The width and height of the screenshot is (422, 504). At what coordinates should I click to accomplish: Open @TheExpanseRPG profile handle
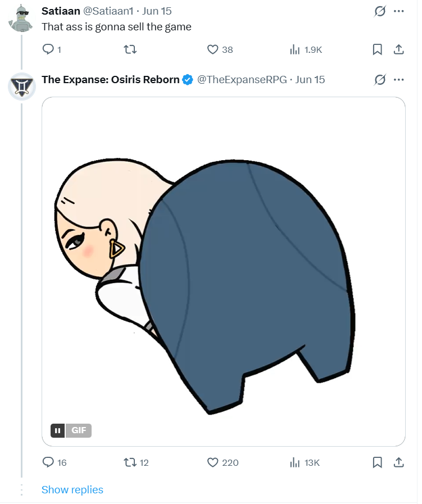pos(242,80)
